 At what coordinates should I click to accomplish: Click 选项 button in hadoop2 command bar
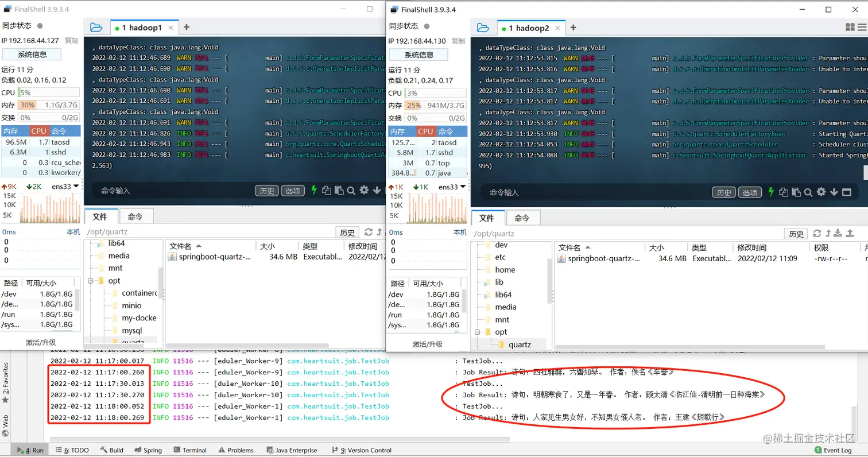(x=750, y=192)
